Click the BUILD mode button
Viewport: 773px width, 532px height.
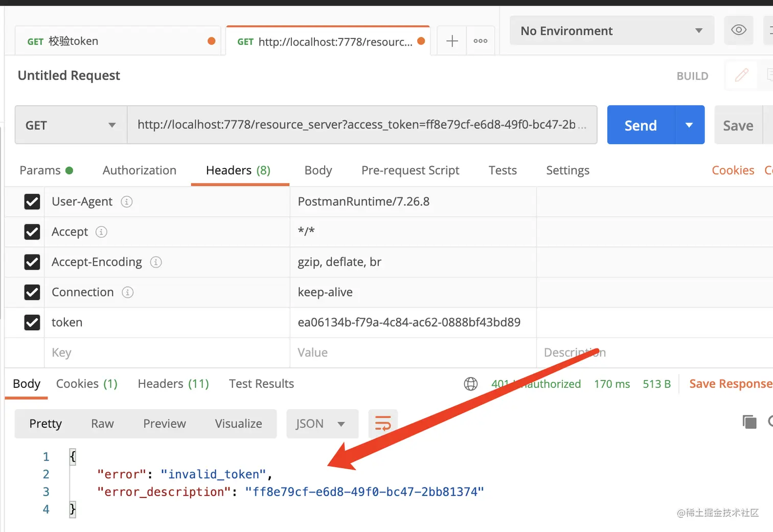point(693,76)
